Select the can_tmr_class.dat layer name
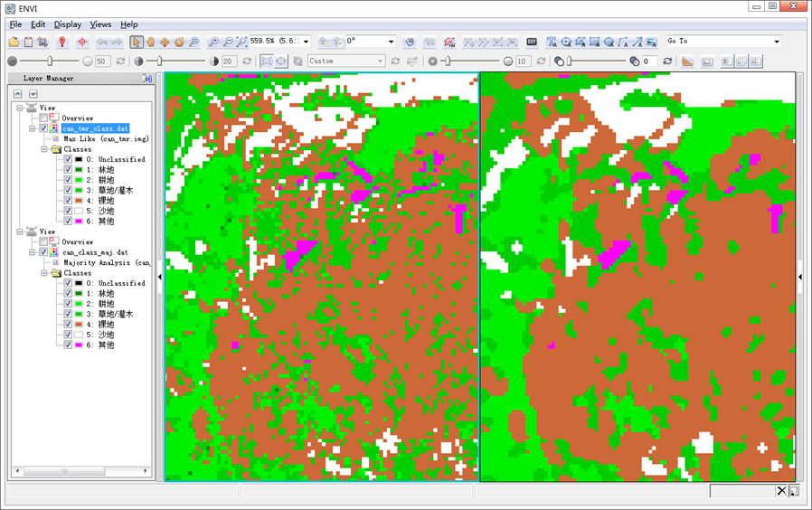Screen dimensions: 812x510 [95, 128]
